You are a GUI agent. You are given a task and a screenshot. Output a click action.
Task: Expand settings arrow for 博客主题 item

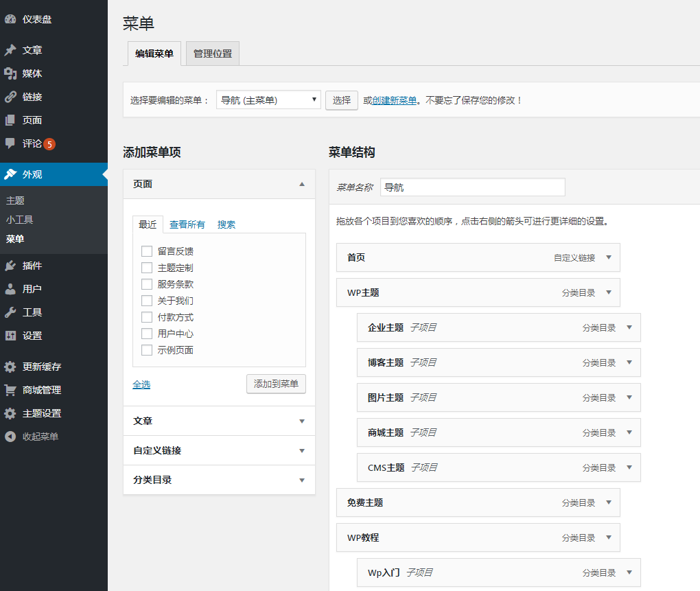[x=629, y=362]
